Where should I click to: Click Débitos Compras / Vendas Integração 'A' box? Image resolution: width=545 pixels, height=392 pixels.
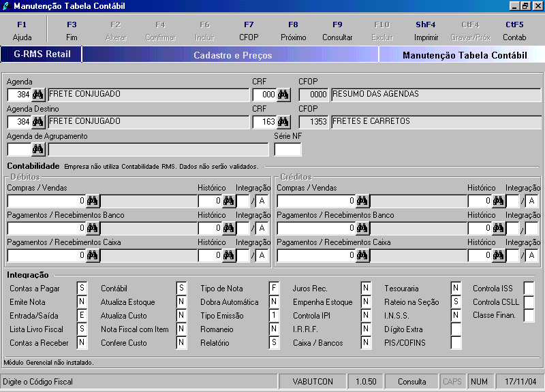coord(262,201)
